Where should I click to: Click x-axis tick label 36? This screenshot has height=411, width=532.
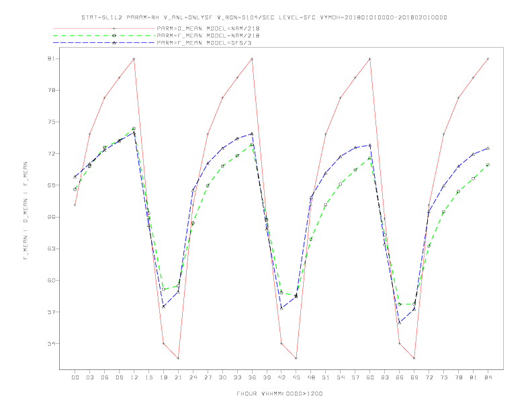point(252,377)
